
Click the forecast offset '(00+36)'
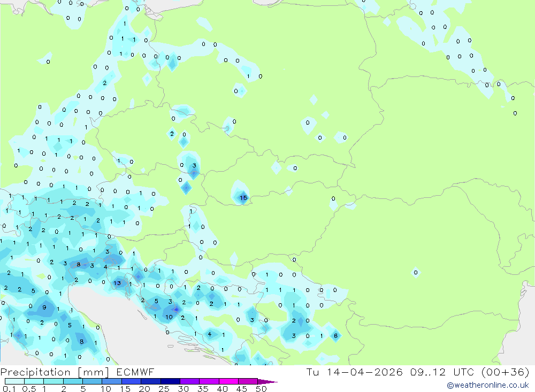click(506, 372)
